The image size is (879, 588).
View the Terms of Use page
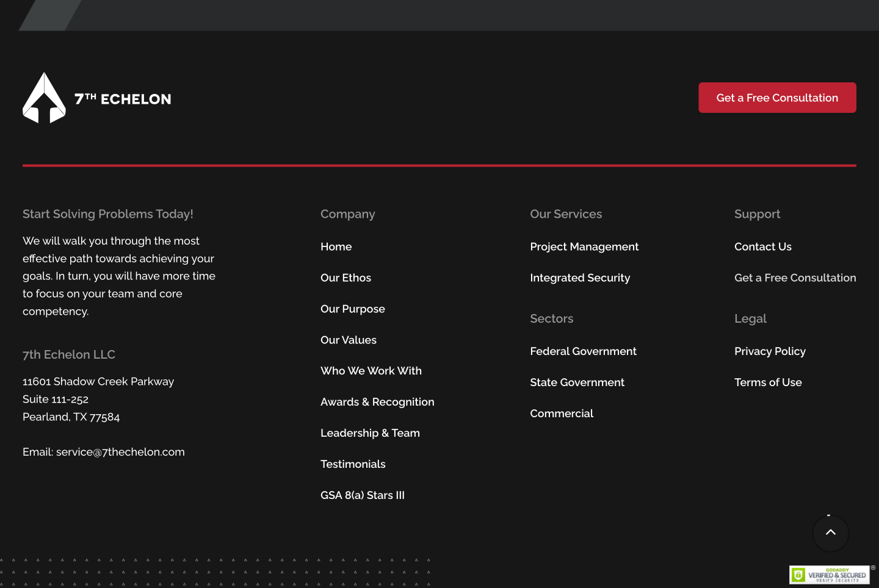[x=767, y=382]
